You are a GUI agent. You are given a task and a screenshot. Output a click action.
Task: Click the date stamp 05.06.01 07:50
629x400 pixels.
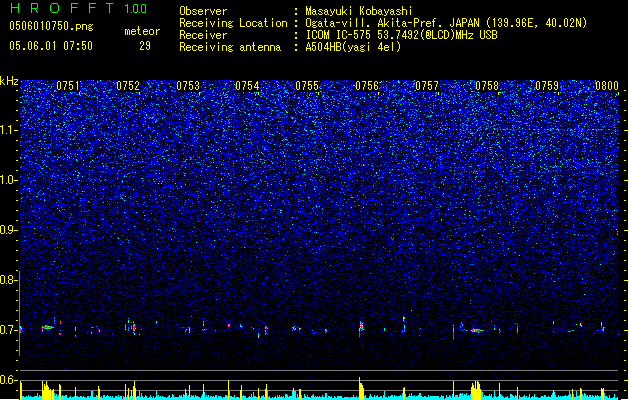[x=51, y=45]
